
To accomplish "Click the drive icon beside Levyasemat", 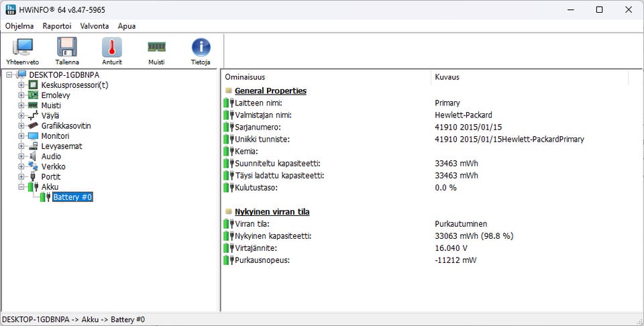I will click(33, 146).
